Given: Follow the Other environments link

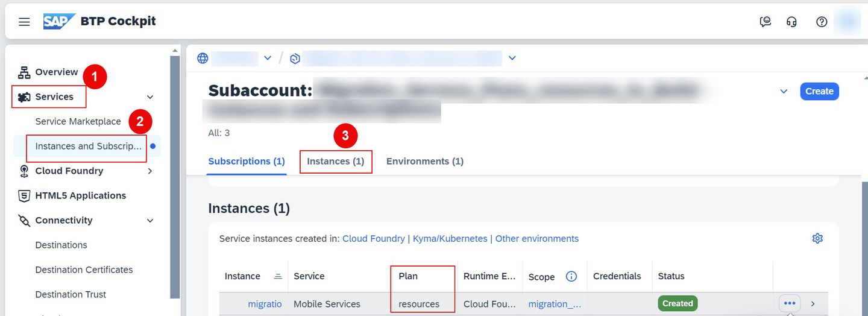Looking at the screenshot, I should [537, 239].
